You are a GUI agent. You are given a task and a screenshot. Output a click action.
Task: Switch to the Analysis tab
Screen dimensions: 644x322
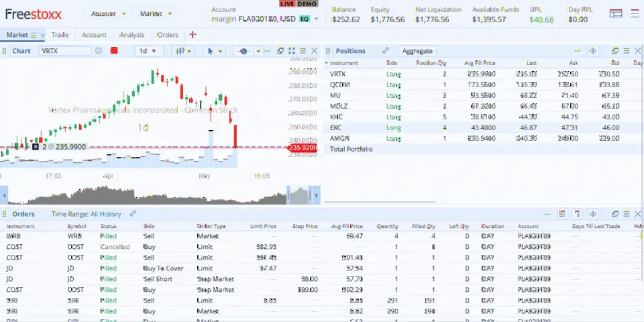tap(131, 35)
